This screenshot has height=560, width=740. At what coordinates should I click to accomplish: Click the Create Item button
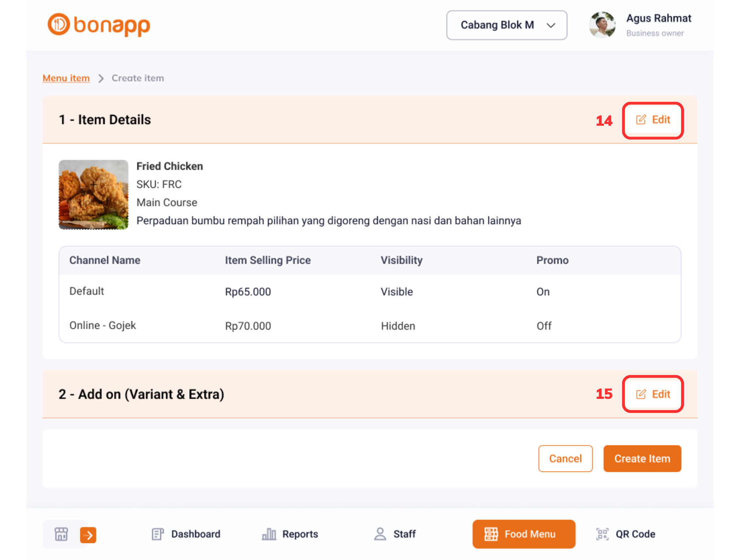pyautogui.click(x=642, y=458)
